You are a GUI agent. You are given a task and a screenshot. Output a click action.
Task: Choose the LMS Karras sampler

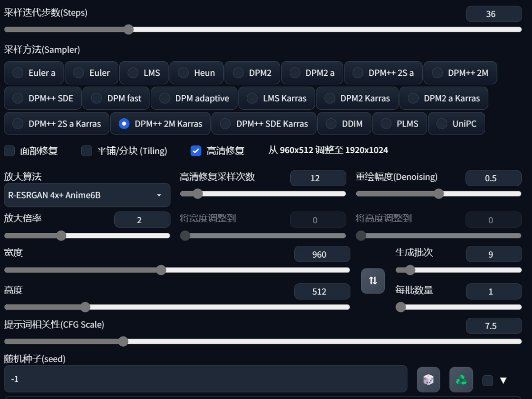click(252, 98)
